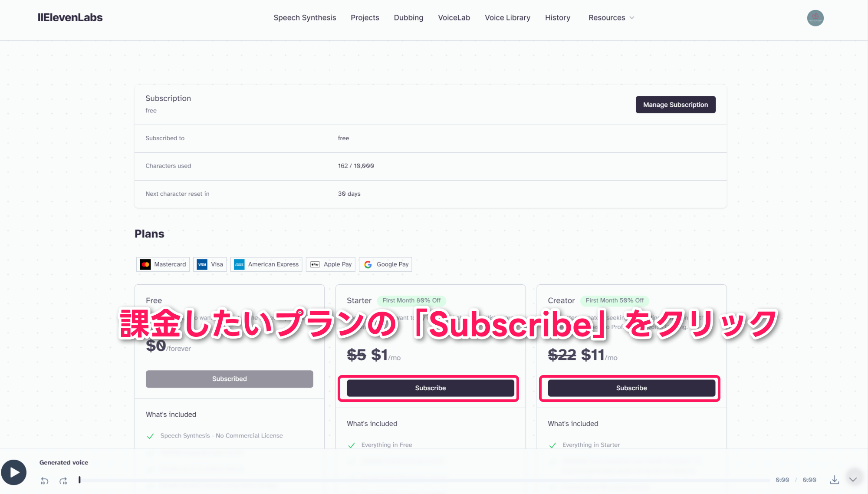Rewind the audio 10 seconds
This screenshot has width=868, height=494.
[45, 481]
